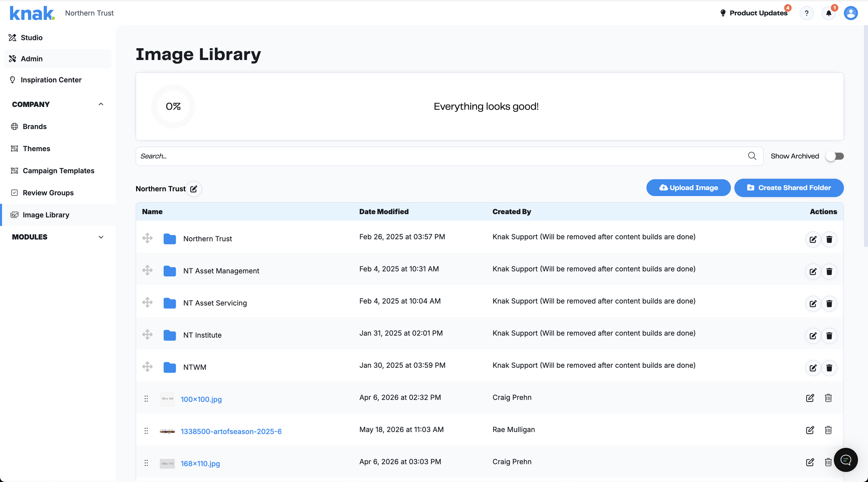868x482 pixels.
Task: Delete the NT Asset Servicing folder
Action: [x=829, y=304]
